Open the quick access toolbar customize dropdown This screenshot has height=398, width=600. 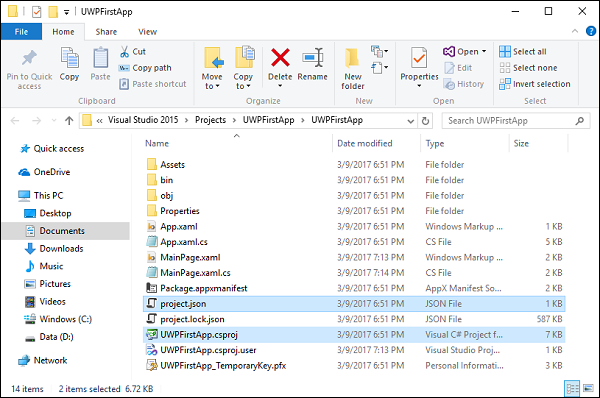click(66, 12)
